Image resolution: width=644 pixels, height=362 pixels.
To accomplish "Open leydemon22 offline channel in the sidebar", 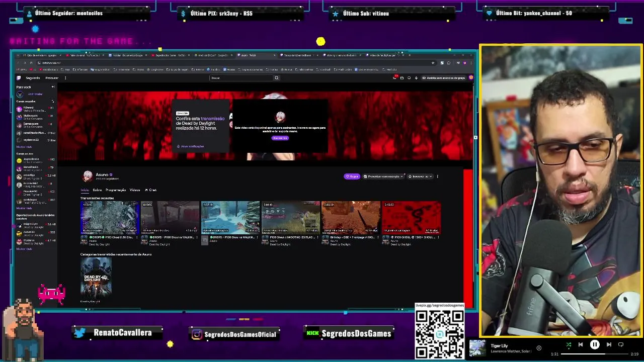I will (35, 140).
